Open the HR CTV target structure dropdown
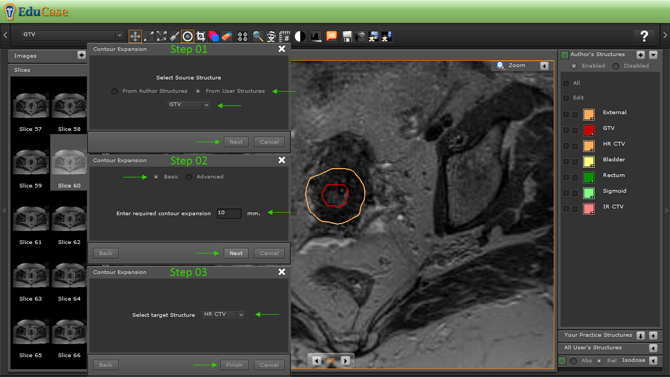Image resolution: width=670 pixels, height=377 pixels. point(223,315)
